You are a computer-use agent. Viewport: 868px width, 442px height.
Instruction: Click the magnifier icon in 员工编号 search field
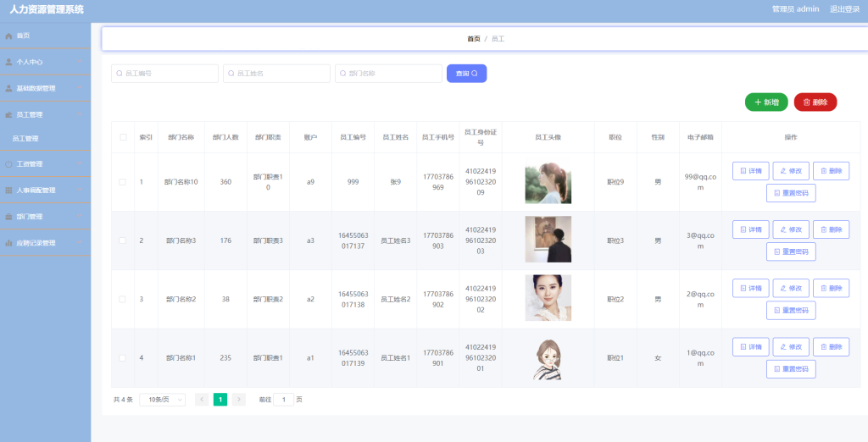[x=120, y=74]
